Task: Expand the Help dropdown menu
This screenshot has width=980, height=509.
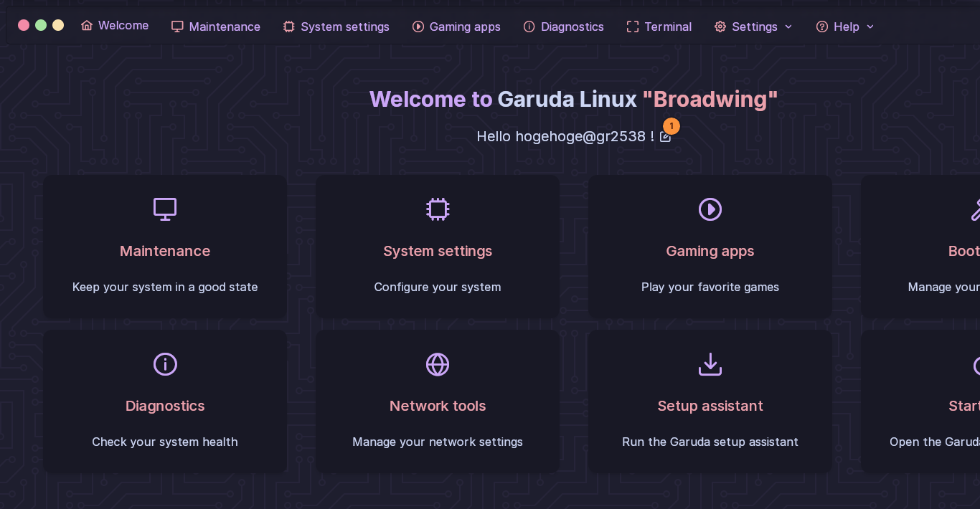Action: point(845,27)
